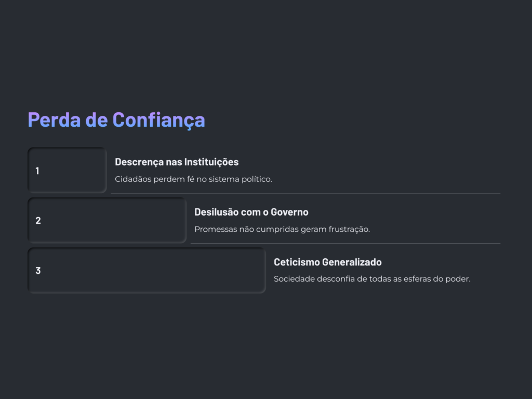The height and width of the screenshot is (399, 532).
Task: Click the divider line below the first item
Action: pos(305,193)
